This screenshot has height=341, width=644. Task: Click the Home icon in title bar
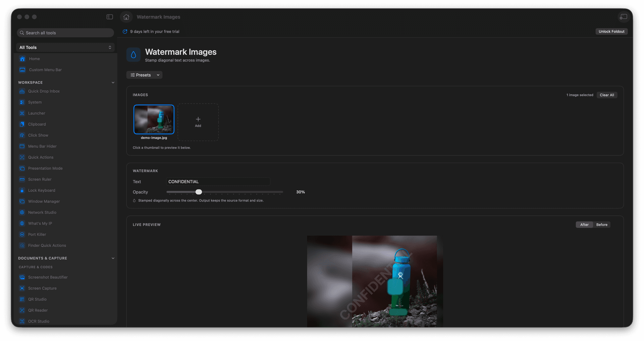126,17
